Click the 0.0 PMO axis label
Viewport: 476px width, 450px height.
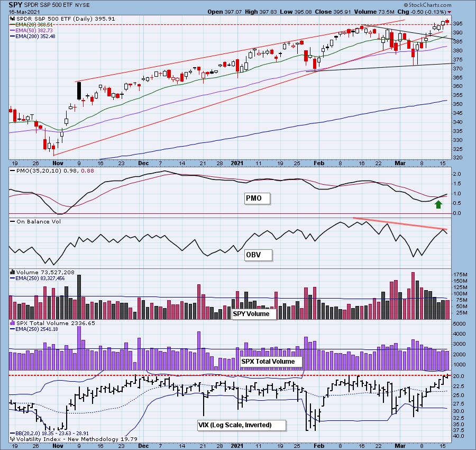point(457,213)
